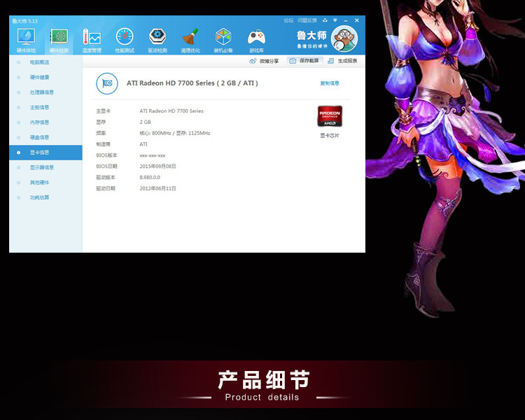Minimize the 鲁大师 window
This screenshot has height=420, width=525.
pos(346,20)
